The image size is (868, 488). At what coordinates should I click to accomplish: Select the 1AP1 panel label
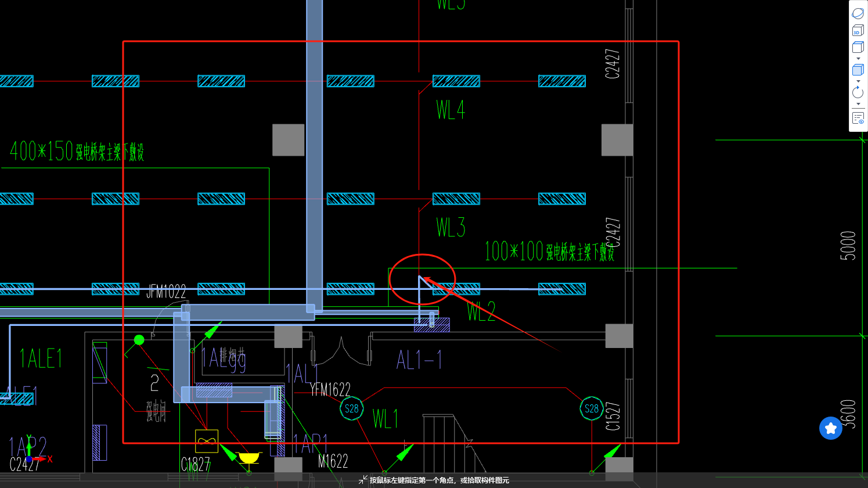pos(310,444)
